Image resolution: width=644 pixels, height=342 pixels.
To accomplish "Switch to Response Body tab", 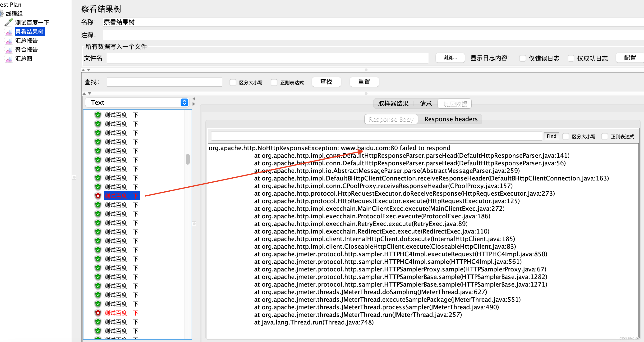I will click(x=390, y=119).
